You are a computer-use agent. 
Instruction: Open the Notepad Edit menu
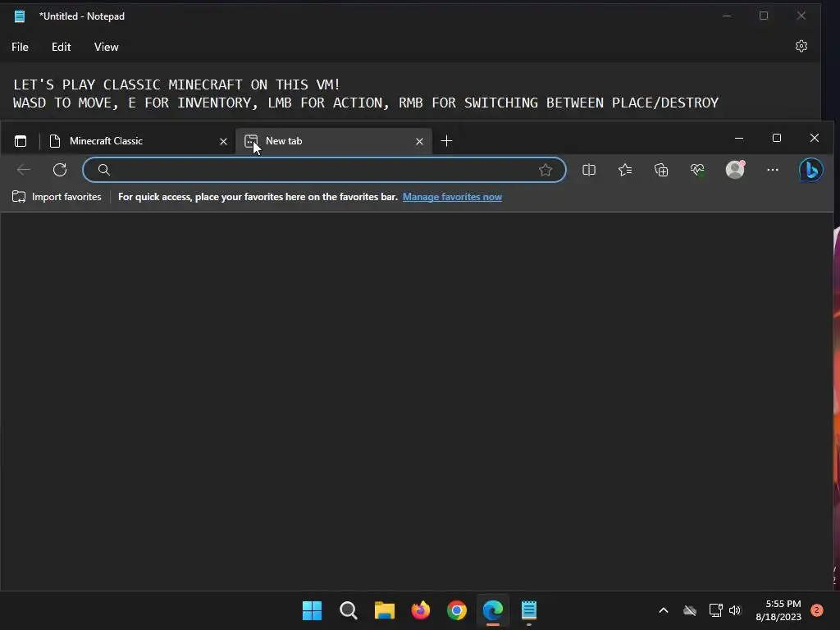coord(61,47)
